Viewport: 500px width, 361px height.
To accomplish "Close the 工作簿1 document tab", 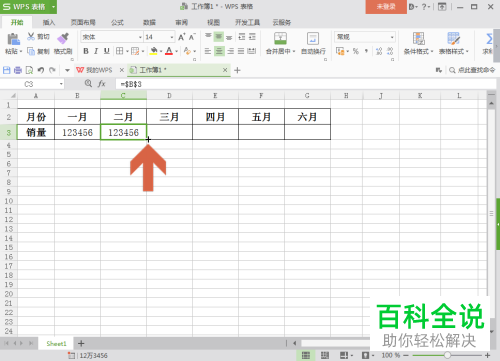I will point(225,70).
